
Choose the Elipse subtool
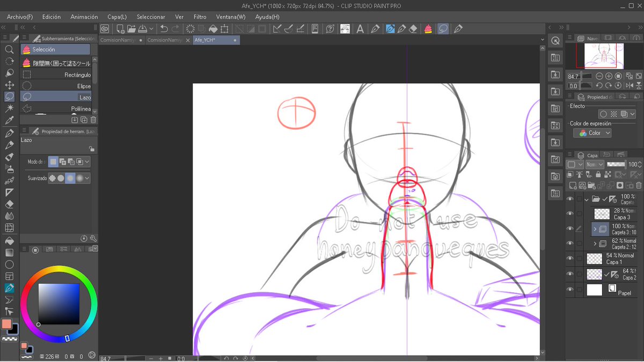tap(56, 86)
